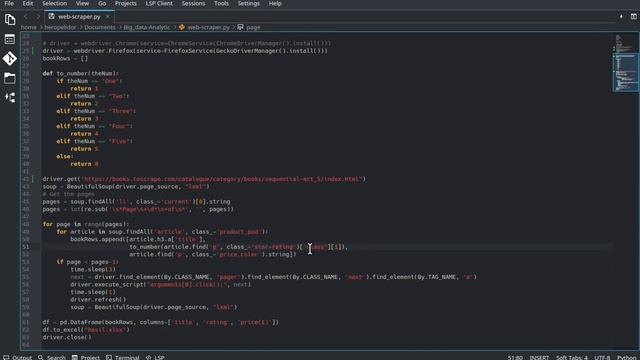
Task: Go to next tab with forward arrow
Action: click(38, 17)
